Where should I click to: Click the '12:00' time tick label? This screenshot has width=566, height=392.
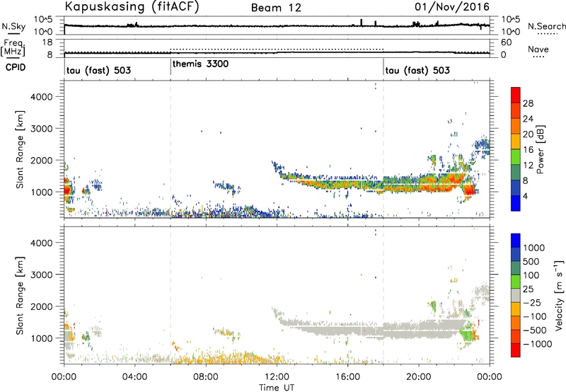(277, 377)
